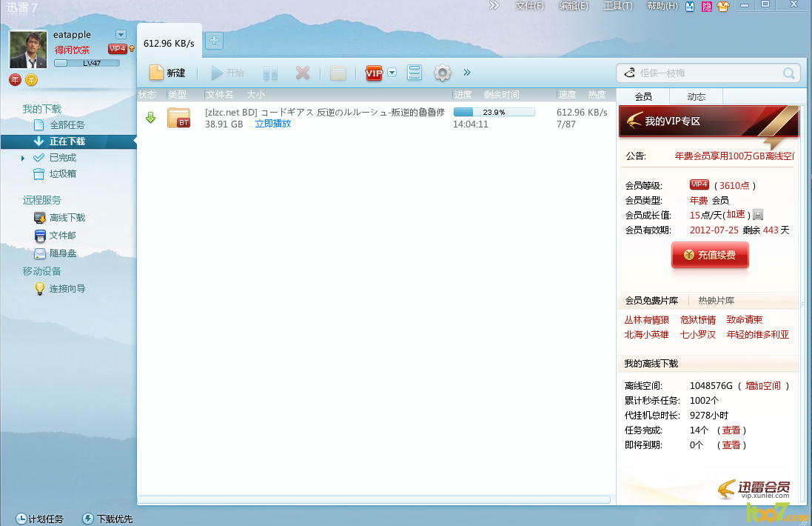Open 连接向导 connection wizard
Screen dimensions: 812x526
coord(68,289)
